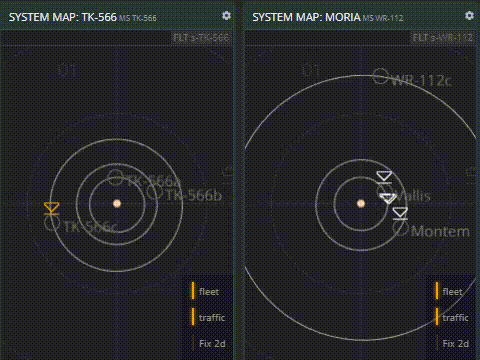The height and width of the screenshot is (360, 480).
Task: Toggle Fix 2d in Moria map
Action: point(453,343)
